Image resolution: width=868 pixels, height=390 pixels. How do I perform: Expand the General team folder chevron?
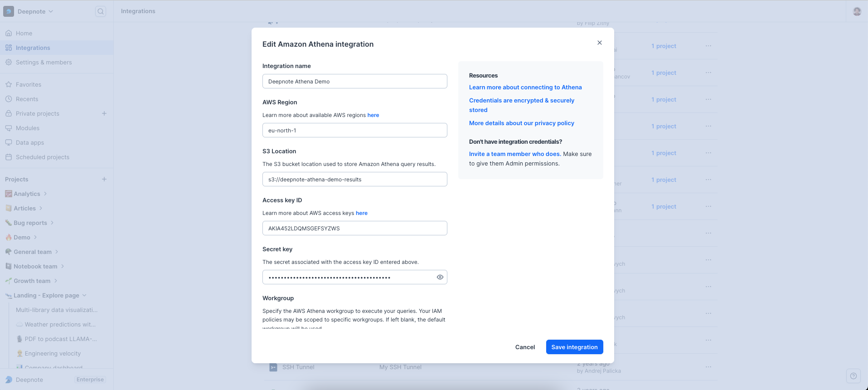click(x=57, y=252)
